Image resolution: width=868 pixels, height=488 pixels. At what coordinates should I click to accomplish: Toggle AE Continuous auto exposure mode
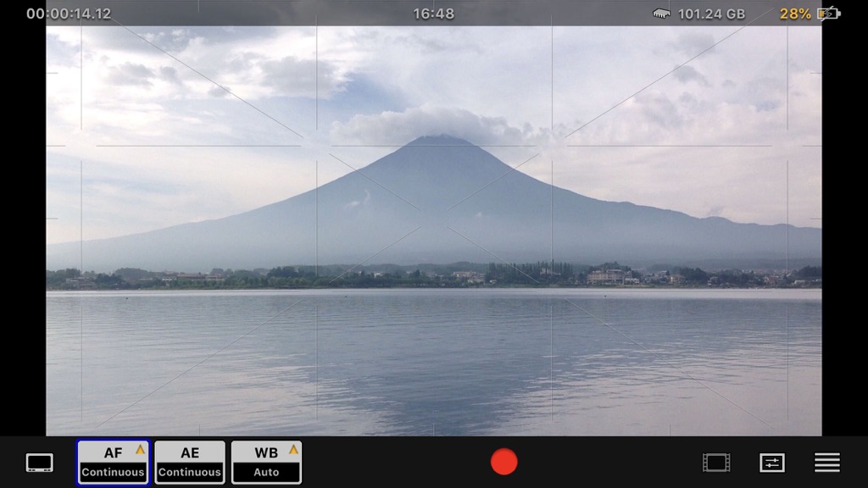(x=190, y=463)
